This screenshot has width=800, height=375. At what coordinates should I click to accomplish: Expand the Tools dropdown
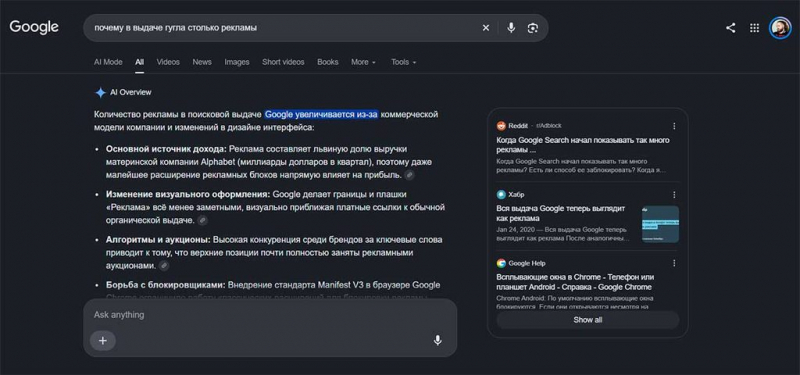[x=404, y=62]
